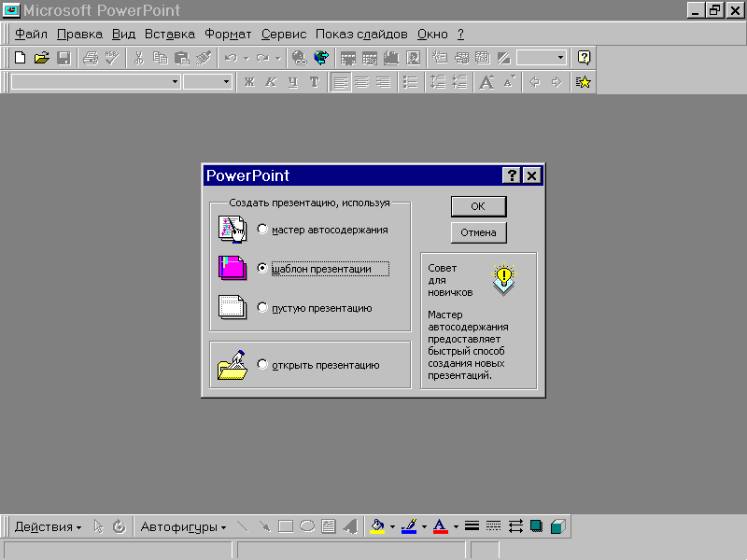This screenshot has height=560, width=747.
Task: Expand the line color dropdown arrow
Action: tap(424, 526)
